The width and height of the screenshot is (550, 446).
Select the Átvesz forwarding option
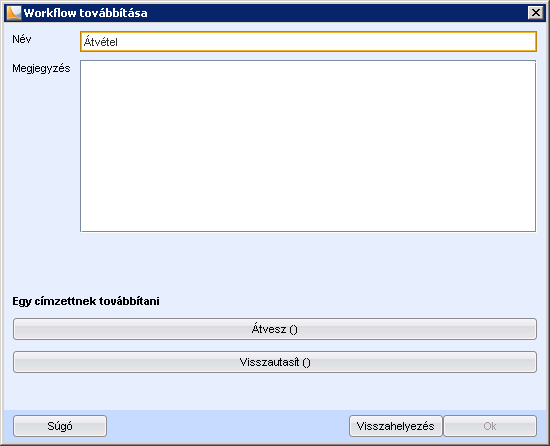[x=275, y=329]
